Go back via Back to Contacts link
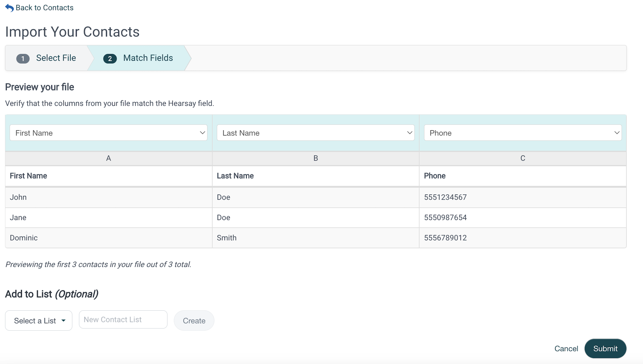The height and width of the screenshot is (364, 643). 44,8
